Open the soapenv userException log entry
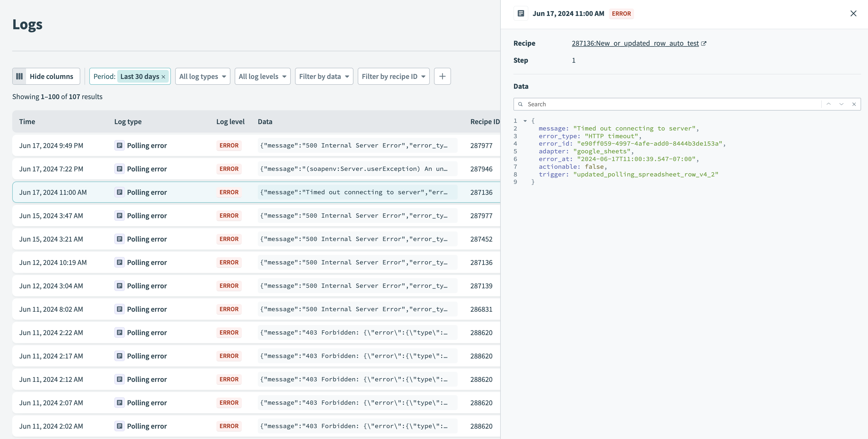868x439 pixels. tap(354, 169)
